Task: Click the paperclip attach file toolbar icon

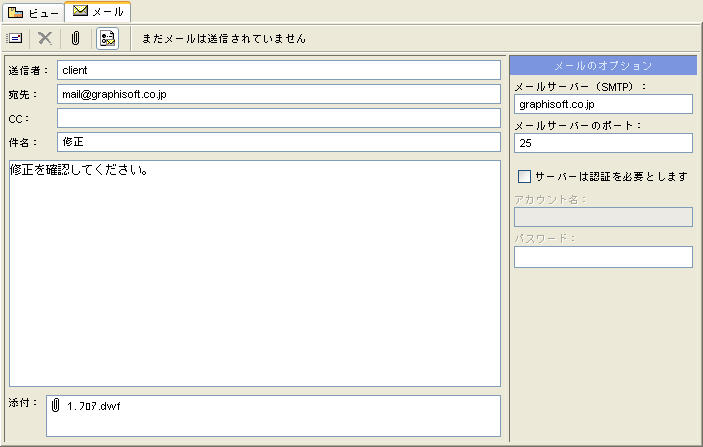Action: pos(75,38)
